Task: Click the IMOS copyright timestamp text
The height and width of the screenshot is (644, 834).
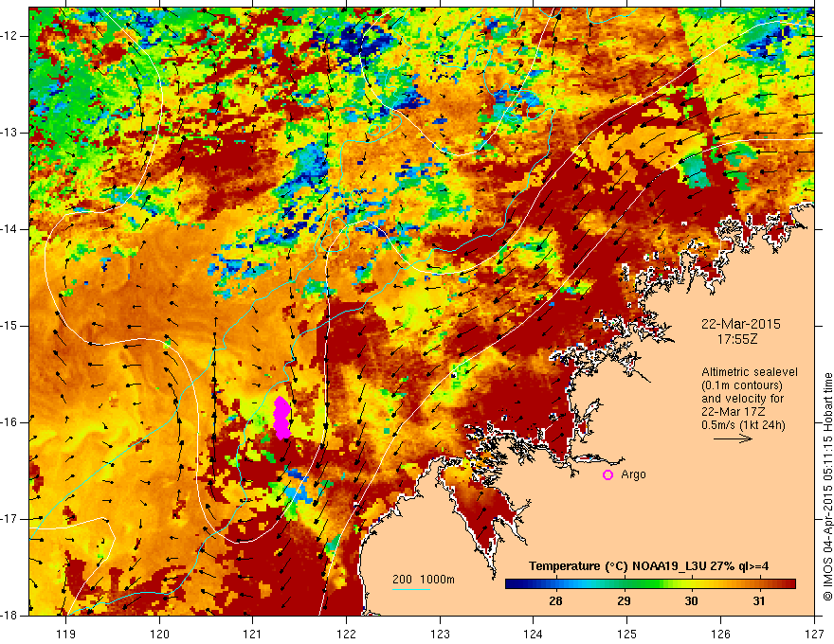Action: coord(827,487)
